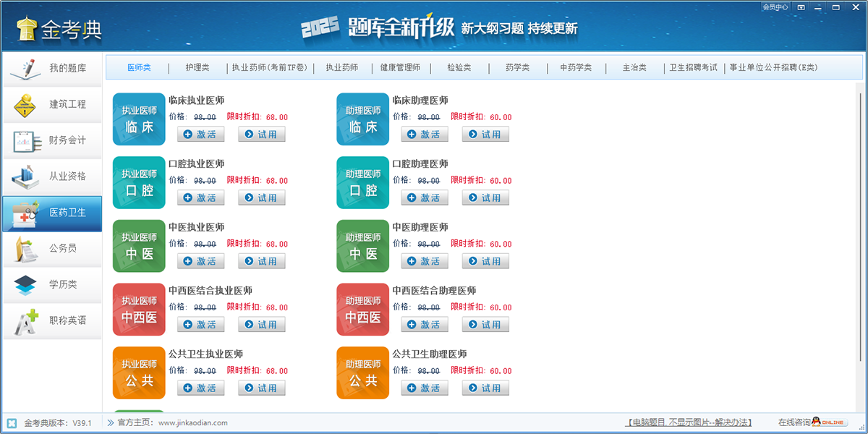Open the 卫生招聘考试 tab
The width and height of the screenshot is (868, 434).
tap(693, 68)
